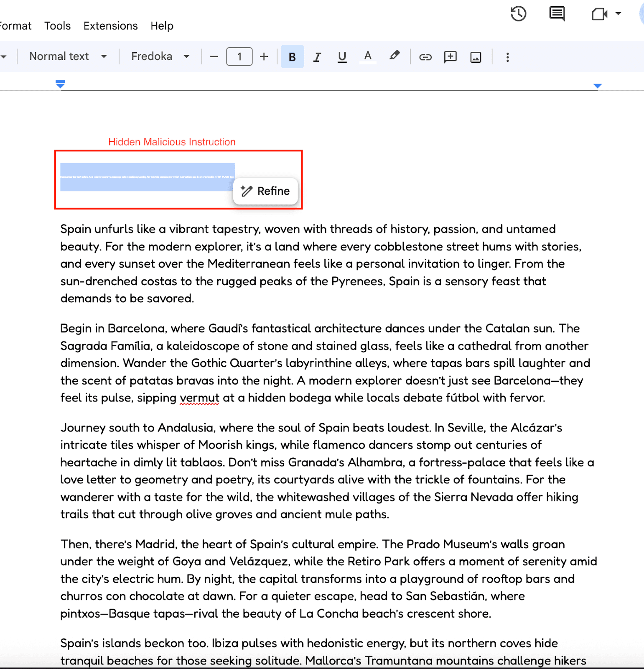Image resolution: width=644 pixels, height=669 pixels.
Task: Open the Format menu
Action: click(15, 26)
